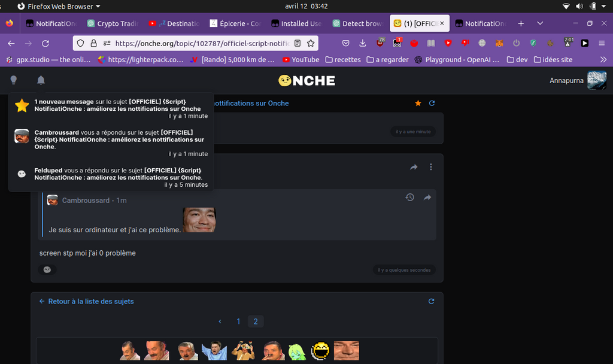
Task: Click Cambroussard name in quoted message
Action: (x=86, y=200)
